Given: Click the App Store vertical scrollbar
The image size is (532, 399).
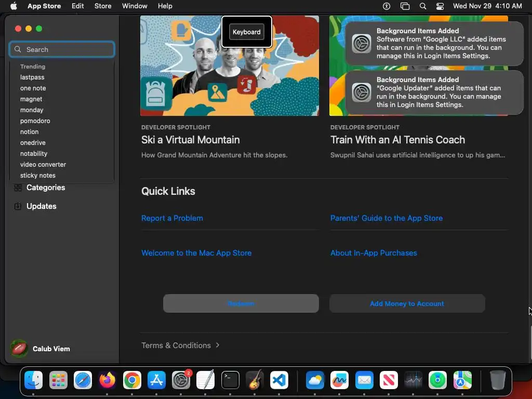Looking at the screenshot, I should [530, 343].
